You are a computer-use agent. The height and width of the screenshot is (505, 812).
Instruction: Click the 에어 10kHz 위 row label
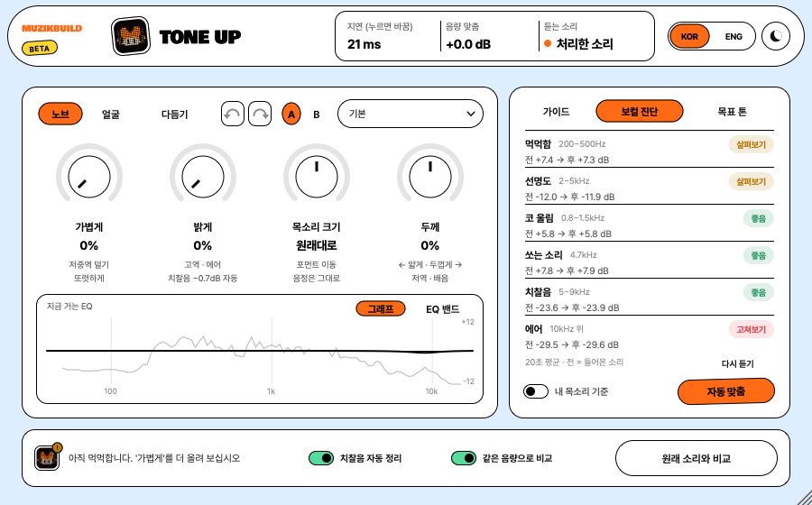click(554, 328)
